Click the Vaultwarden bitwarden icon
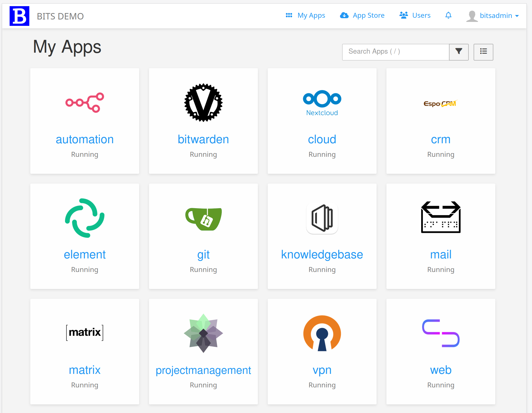The width and height of the screenshot is (532, 413). coord(203,103)
